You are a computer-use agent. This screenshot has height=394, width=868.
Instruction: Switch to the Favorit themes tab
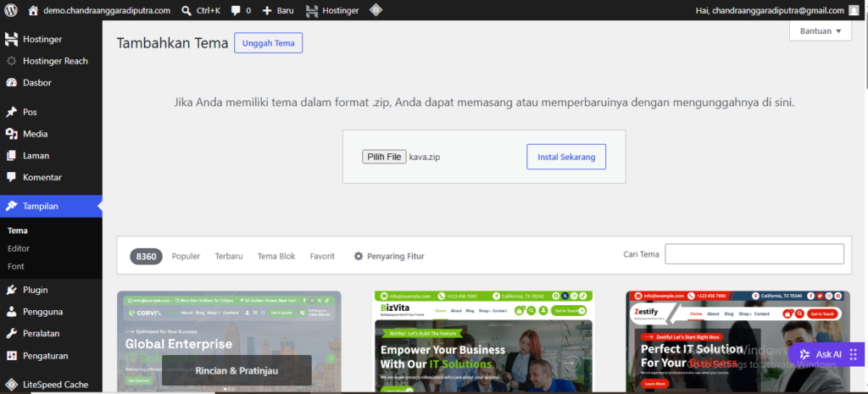(322, 256)
